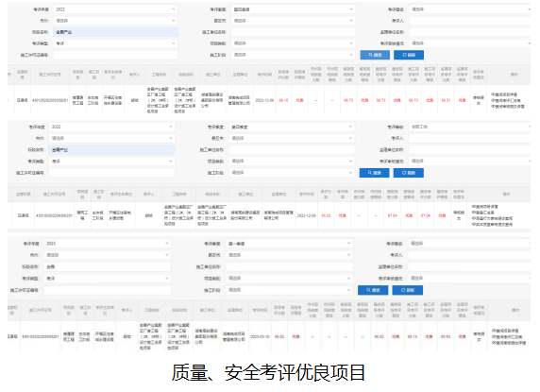Click the 刷新 refresh button in the second query panel

(409, 173)
